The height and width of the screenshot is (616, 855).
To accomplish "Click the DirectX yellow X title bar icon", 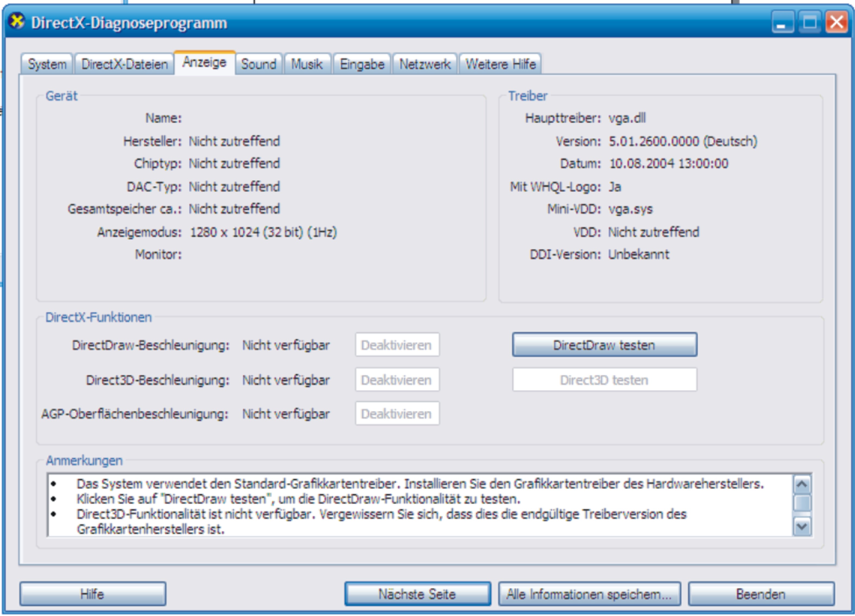I will pos(17,21).
